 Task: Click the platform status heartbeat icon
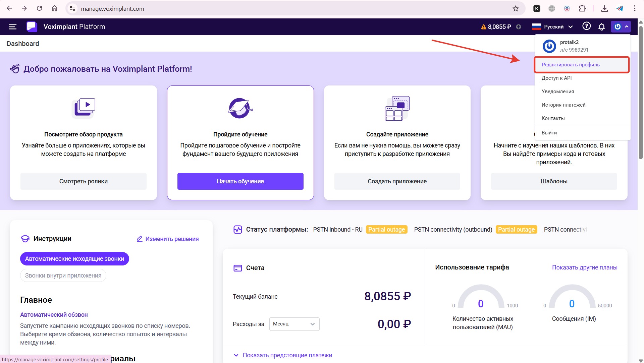click(237, 230)
